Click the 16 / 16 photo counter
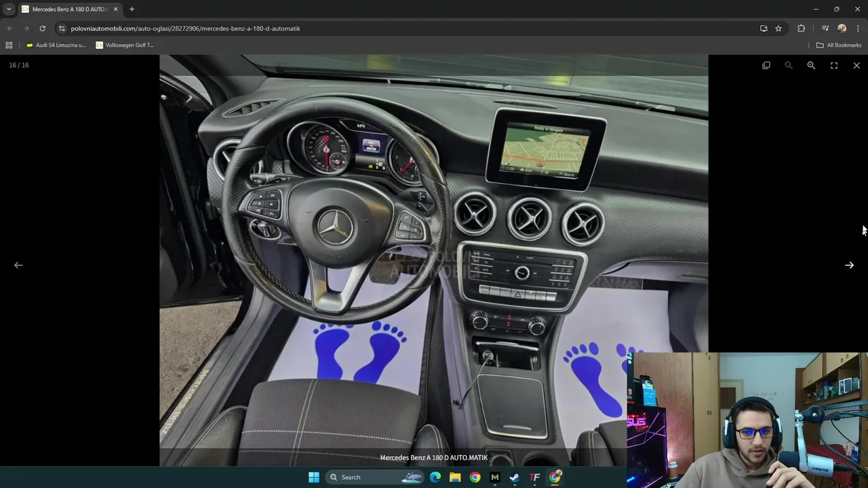 click(19, 65)
